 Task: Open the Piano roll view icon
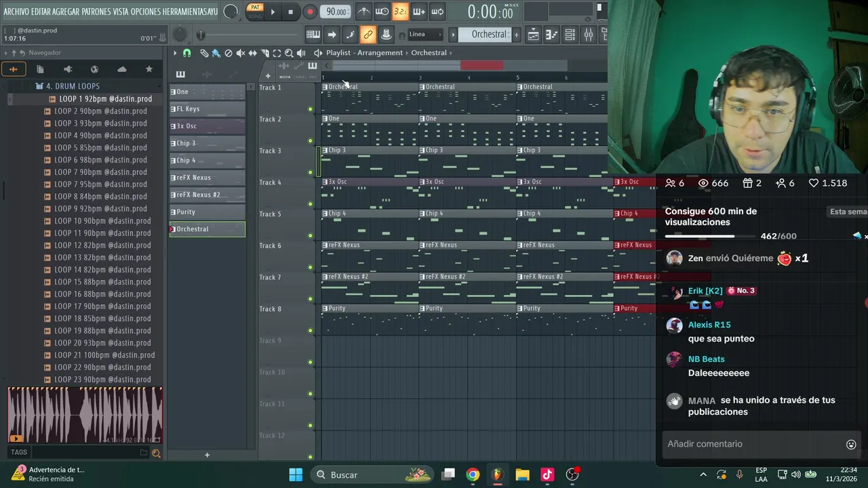[552, 35]
